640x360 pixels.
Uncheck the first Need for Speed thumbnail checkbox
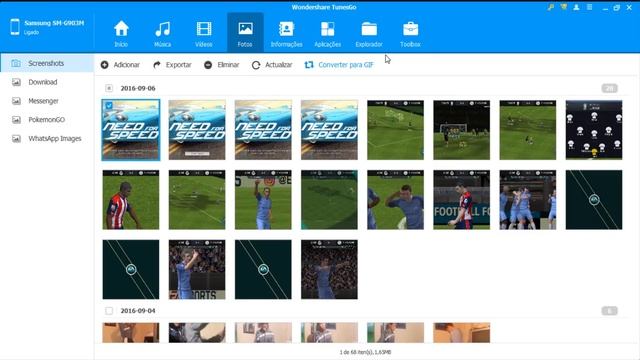tap(109, 106)
